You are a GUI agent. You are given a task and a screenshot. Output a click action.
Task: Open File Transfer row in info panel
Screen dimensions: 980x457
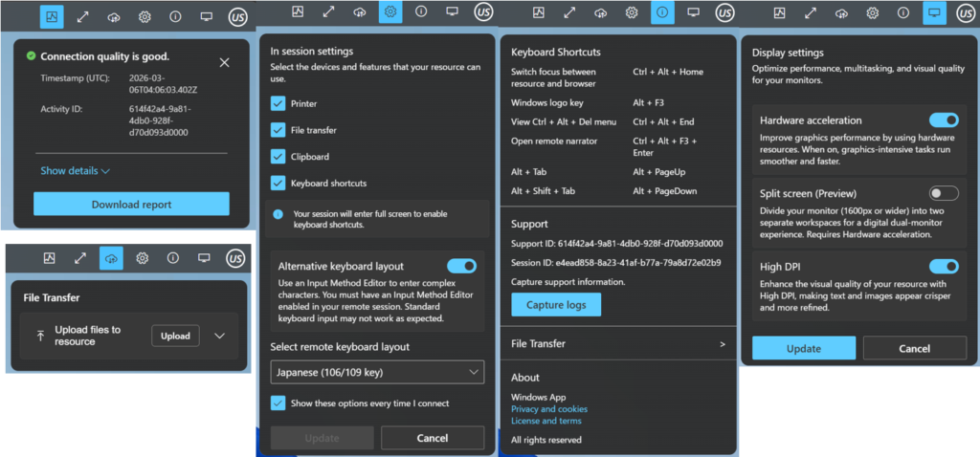[618, 343]
